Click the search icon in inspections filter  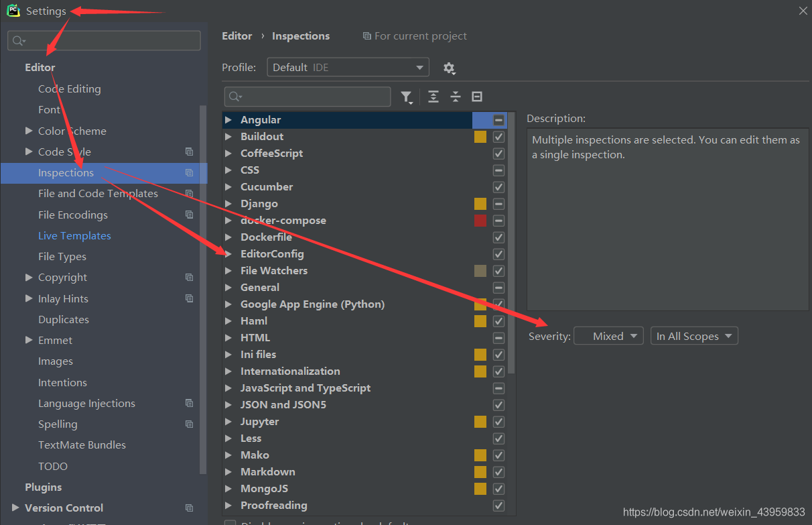(235, 97)
